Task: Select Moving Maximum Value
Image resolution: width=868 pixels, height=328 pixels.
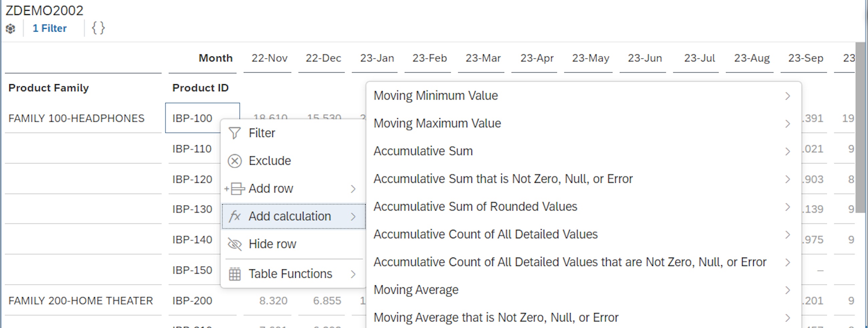Action: click(x=437, y=123)
